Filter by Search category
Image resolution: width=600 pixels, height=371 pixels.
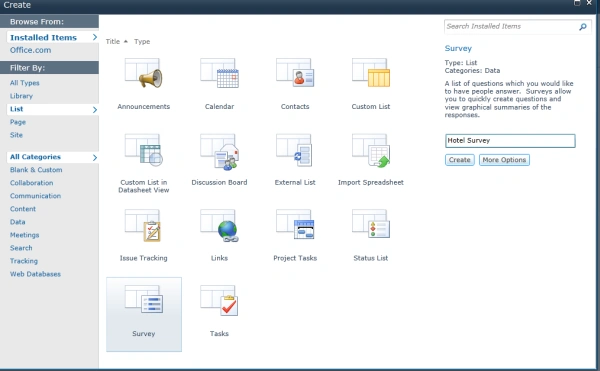pyautogui.click(x=21, y=248)
